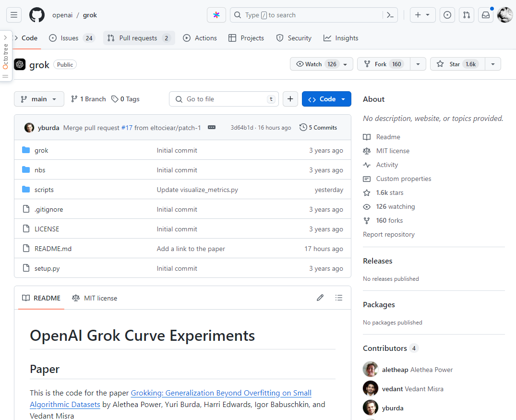The image size is (516, 420).
Task: Expand the blue Code clone dropdown
Action: [x=326, y=99]
